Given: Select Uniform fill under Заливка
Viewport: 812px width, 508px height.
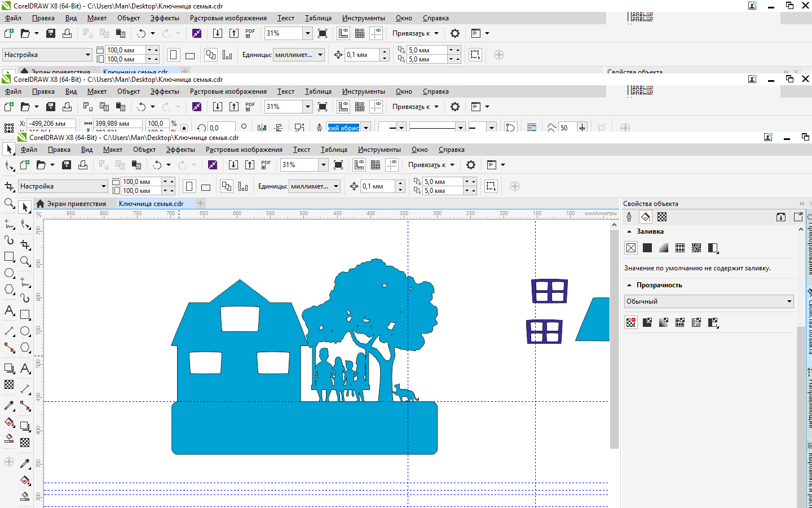Looking at the screenshot, I should pyautogui.click(x=647, y=248).
